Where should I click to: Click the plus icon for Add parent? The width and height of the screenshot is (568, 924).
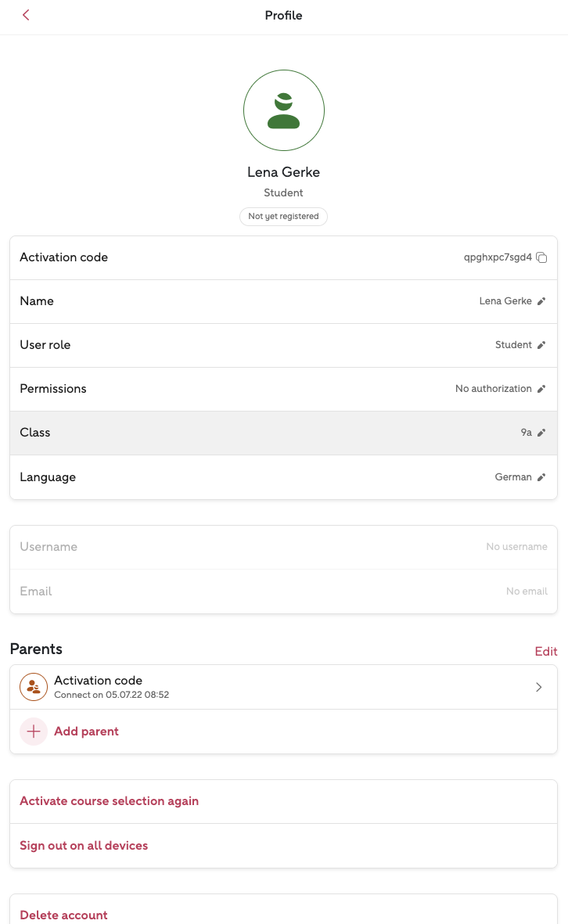click(34, 732)
